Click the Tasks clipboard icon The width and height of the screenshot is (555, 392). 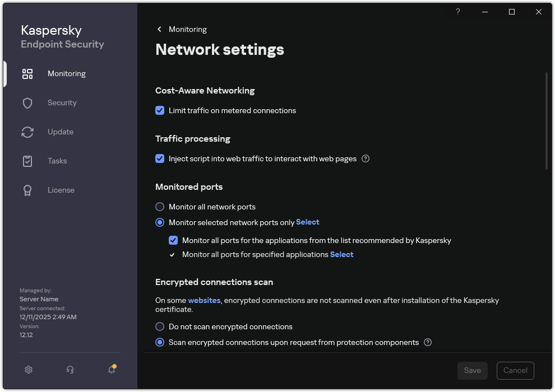click(x=27, y=161)
